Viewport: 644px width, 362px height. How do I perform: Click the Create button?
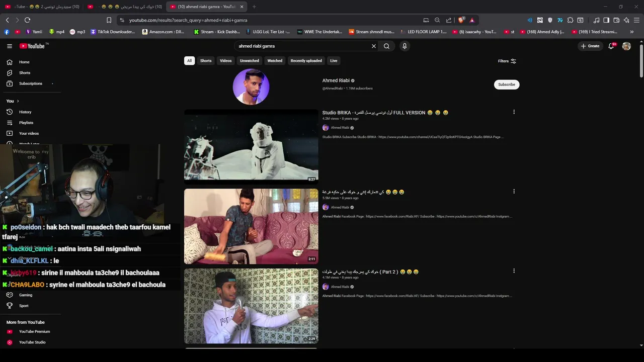coord(590,46)
